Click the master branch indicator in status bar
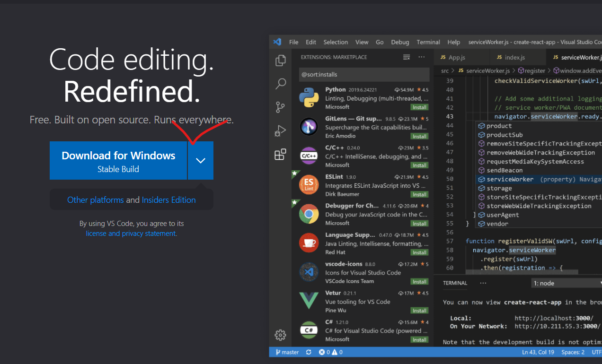This screenshot has height=364, width=602. 286,352
